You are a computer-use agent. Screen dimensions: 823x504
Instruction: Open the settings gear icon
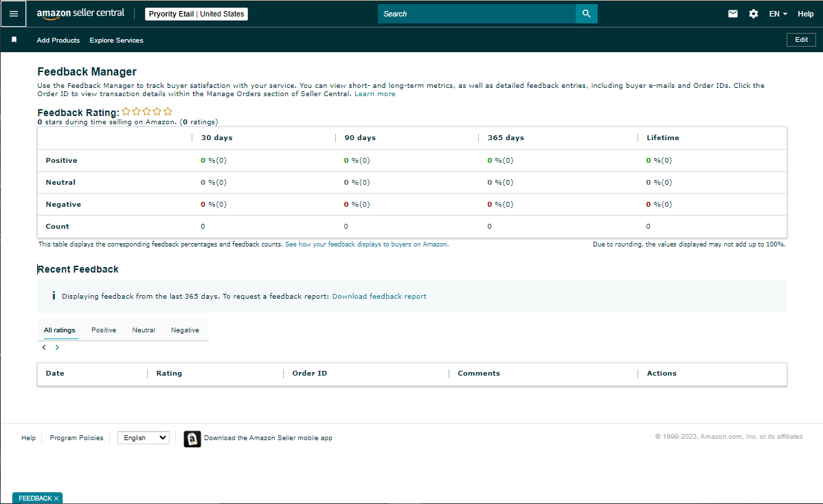point(753,14)
